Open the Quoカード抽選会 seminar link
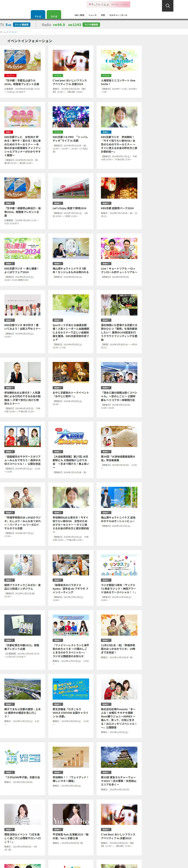The height and width of the screenshot is (868, 188). point(71,332)
